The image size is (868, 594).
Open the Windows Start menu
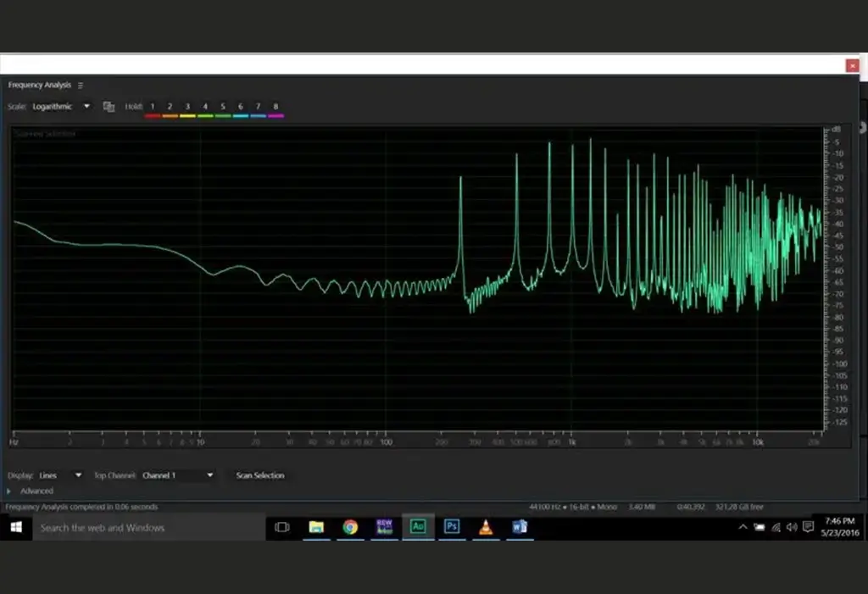point(16,527)
